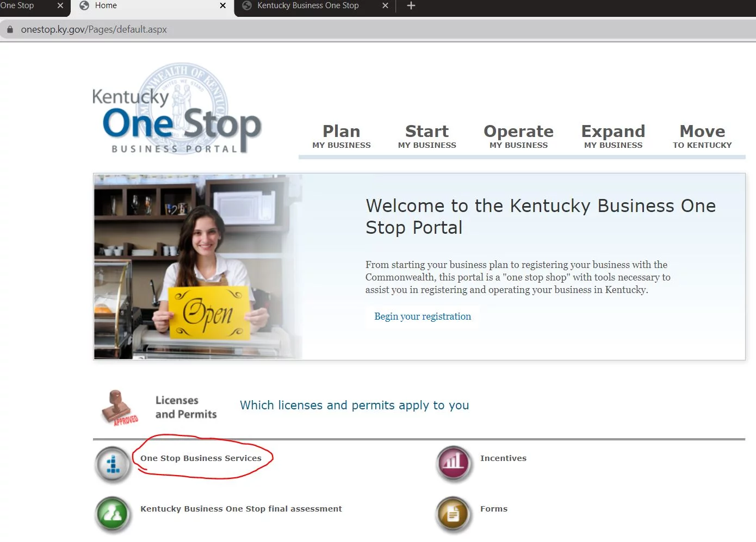756x542 pixels.
Task: Click the gold Forms document icon
Action: [453, 514]
